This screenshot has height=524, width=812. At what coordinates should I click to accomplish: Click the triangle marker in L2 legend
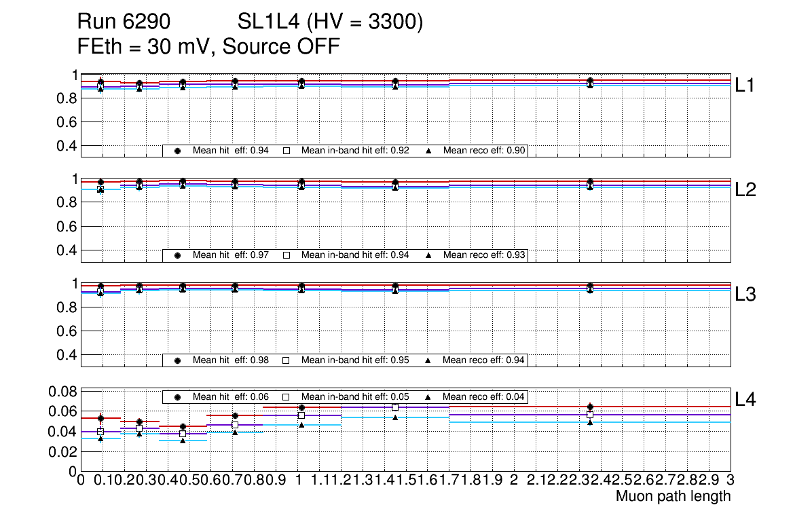428,255
